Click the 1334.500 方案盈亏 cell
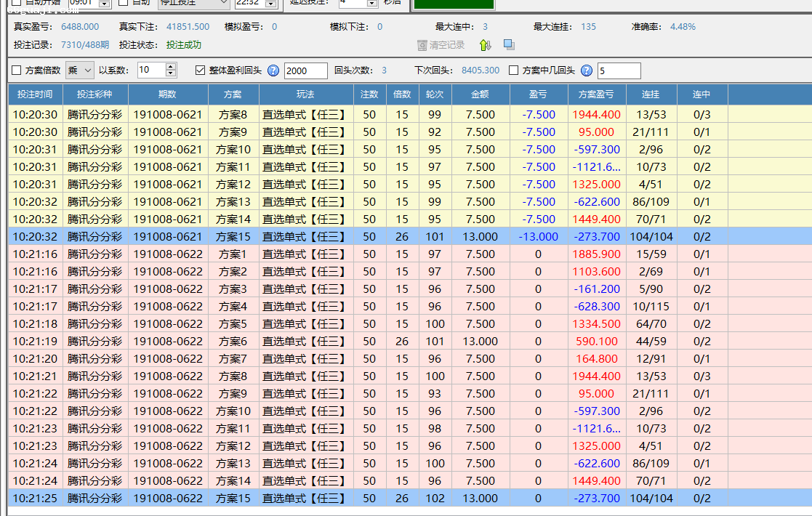 coord(596,324)
